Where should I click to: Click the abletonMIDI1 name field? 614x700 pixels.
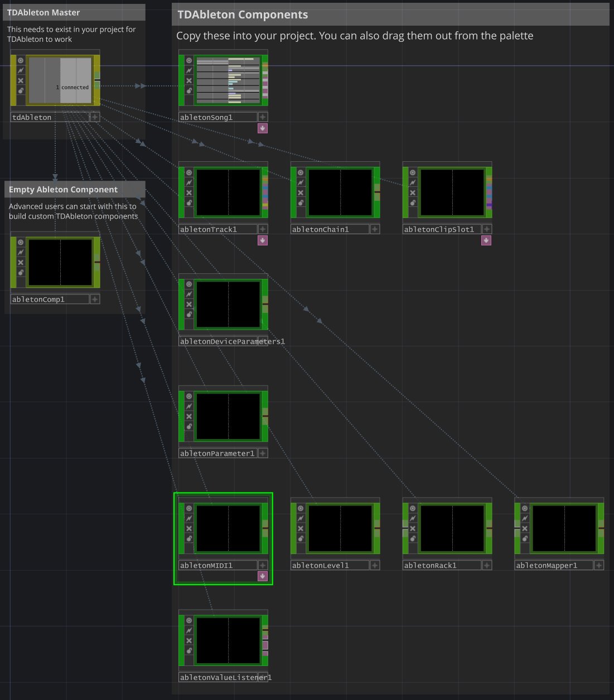[x=217, y=564]
